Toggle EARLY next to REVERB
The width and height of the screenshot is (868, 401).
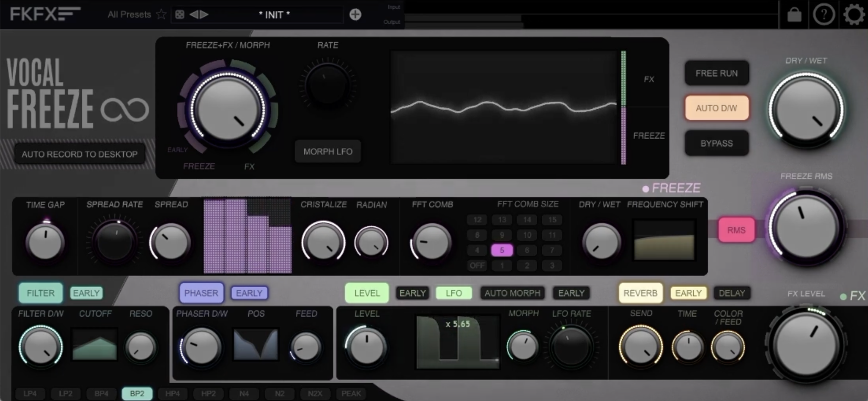689,293
